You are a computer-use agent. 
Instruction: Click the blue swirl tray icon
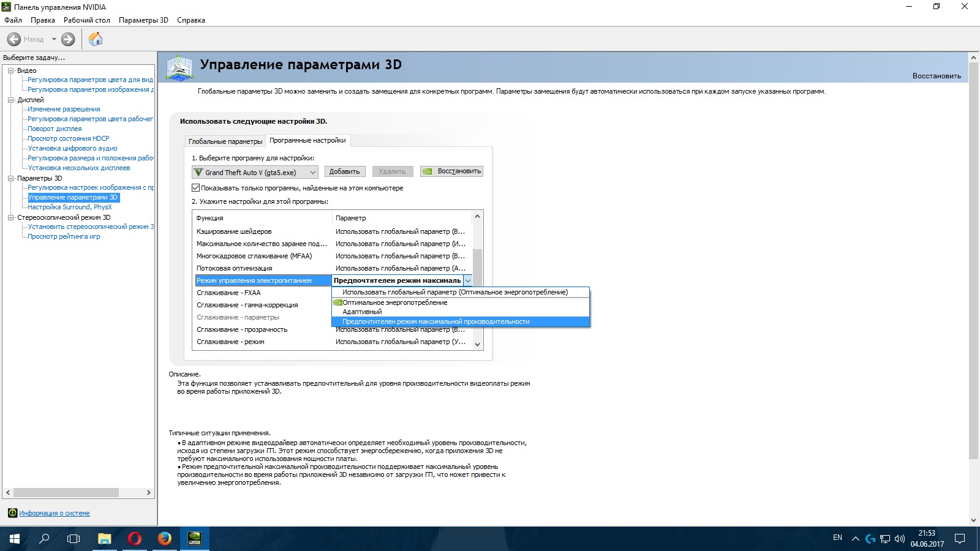[x=870, y=539]
